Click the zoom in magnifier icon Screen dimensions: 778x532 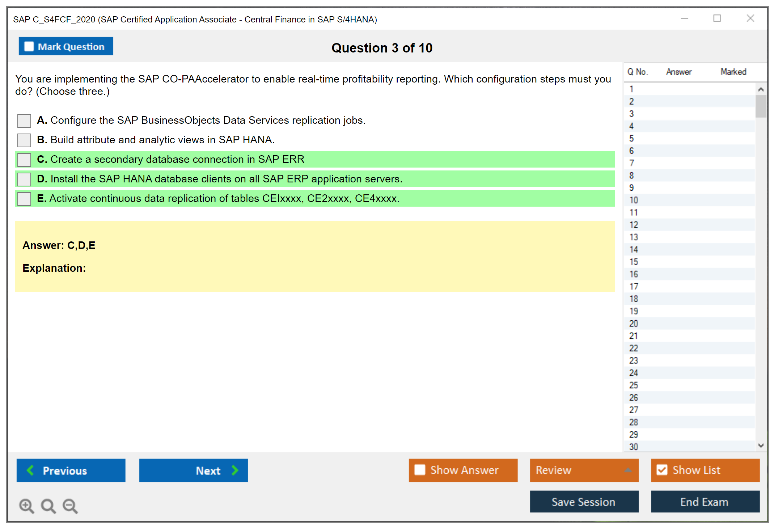[26, 506]
